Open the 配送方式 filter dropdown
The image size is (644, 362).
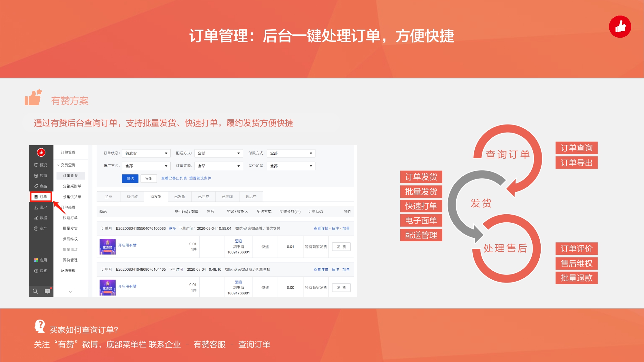coord(219,153)
